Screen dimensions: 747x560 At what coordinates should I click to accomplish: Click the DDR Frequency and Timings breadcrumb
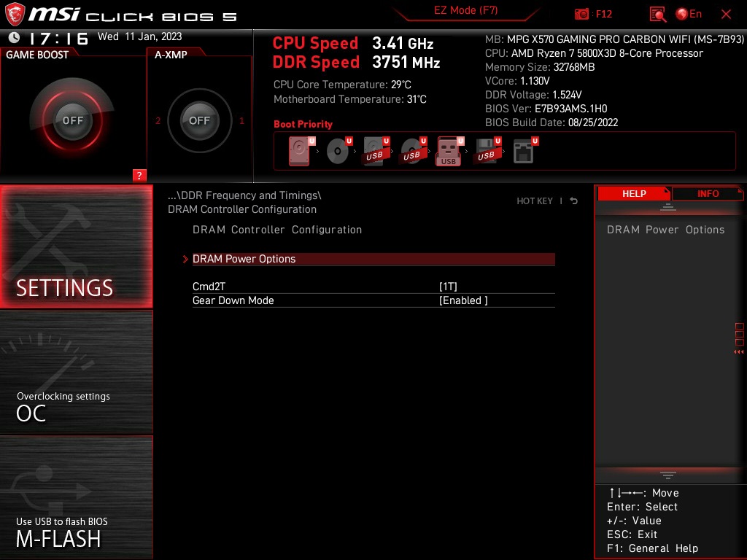[x=244, y=195]
